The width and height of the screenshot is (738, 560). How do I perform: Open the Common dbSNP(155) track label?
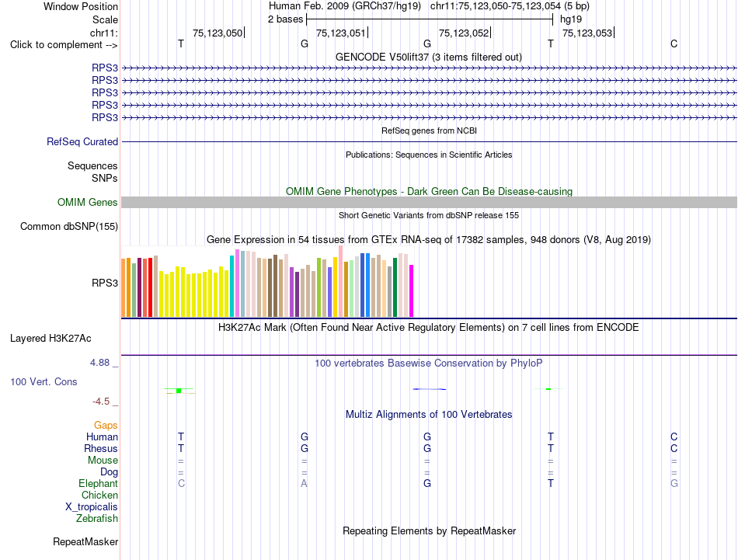coord(69,226)
